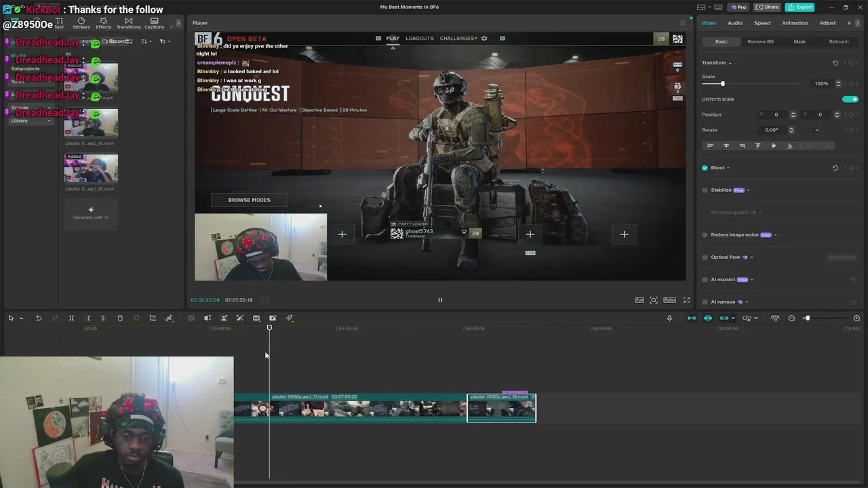Enable the Optical flow checkbox

[x=705, y=258]
